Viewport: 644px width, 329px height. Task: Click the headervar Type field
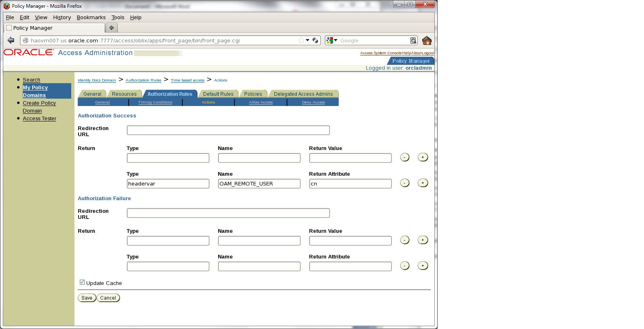click(168, 184)
